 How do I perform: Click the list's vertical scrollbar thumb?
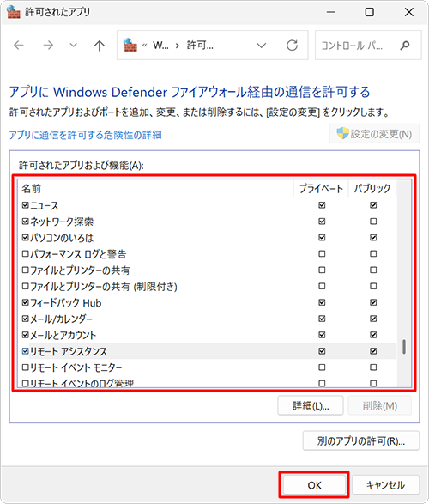[x=404, y=347]
